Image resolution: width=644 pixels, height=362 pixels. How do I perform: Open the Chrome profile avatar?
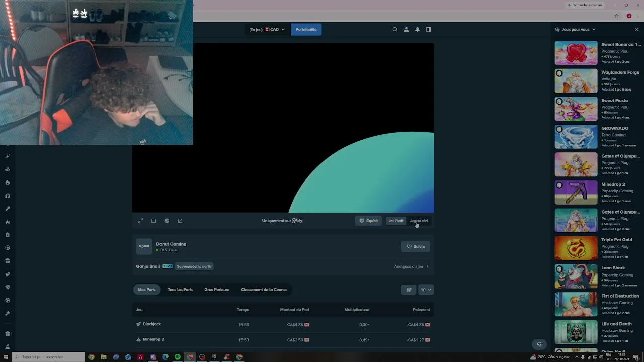(x=629, y=16)
